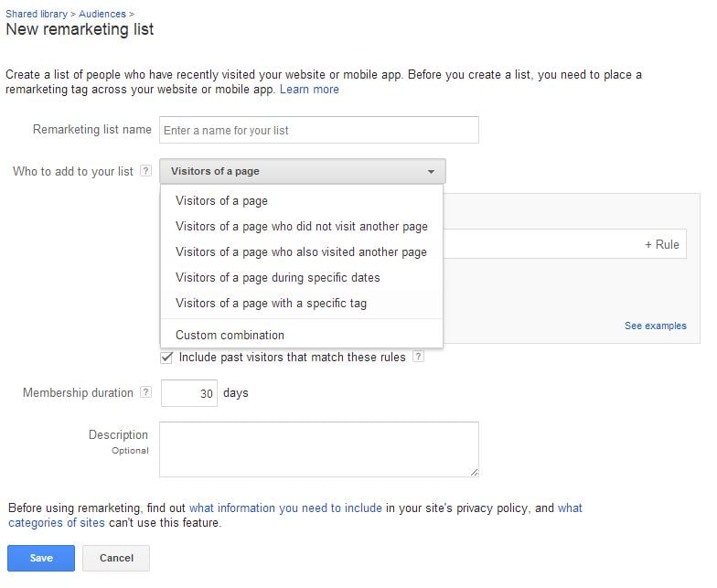Select 'Visitors of a page' menu option
This screenshot has width=717, height=588.
tap(221, 201)
